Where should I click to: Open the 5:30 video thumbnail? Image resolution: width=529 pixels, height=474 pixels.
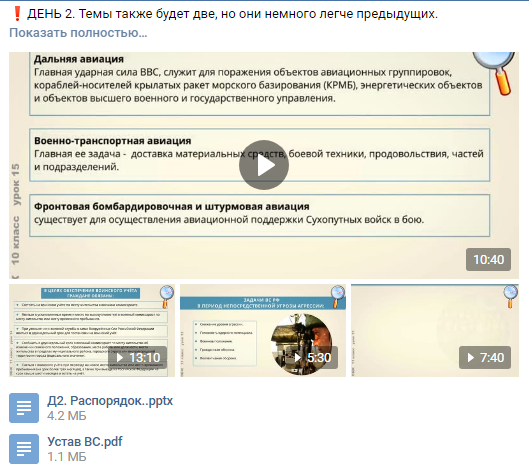coord(263,330)
